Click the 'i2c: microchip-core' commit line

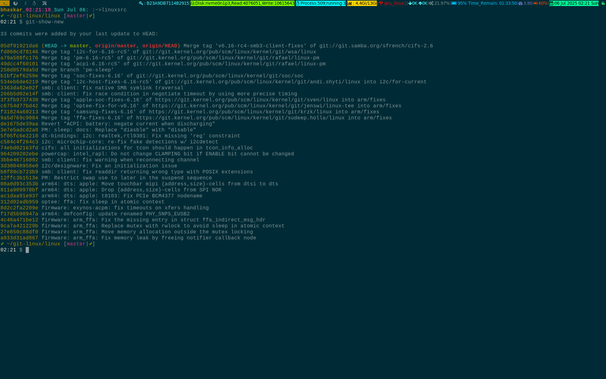coord(109,142)
